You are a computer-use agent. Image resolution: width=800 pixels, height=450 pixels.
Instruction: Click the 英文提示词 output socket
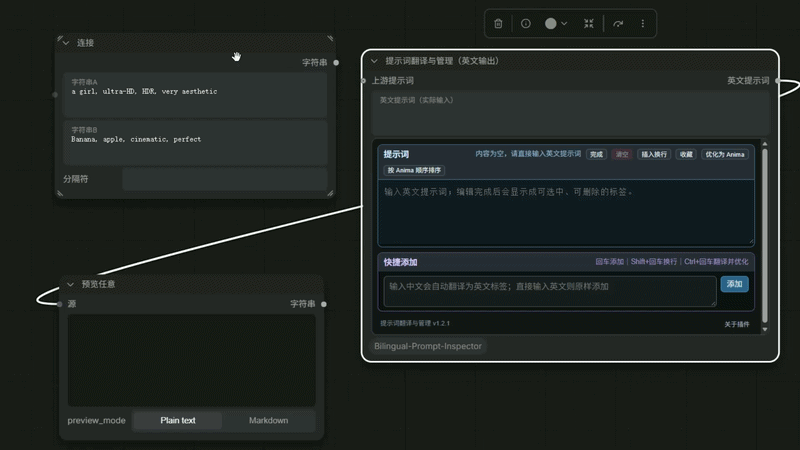[x=778, y=81]
